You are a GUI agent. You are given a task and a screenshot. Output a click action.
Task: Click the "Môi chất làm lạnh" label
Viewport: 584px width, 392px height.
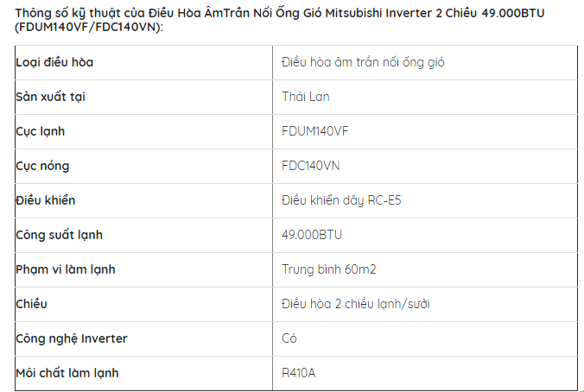pos(67,373)
